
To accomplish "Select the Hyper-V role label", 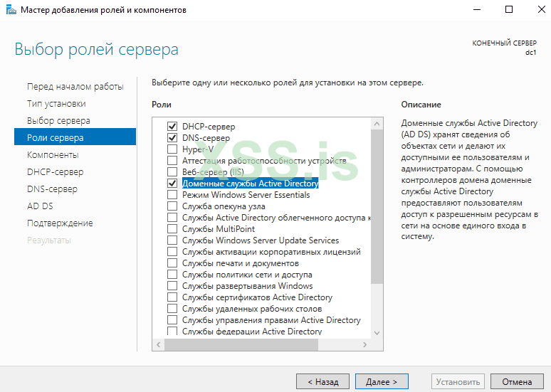I will pos(197,149).
